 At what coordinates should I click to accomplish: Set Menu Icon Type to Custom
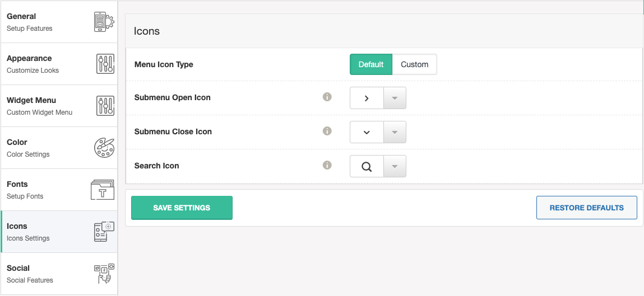pyautogui.click(x=414, y=64)
